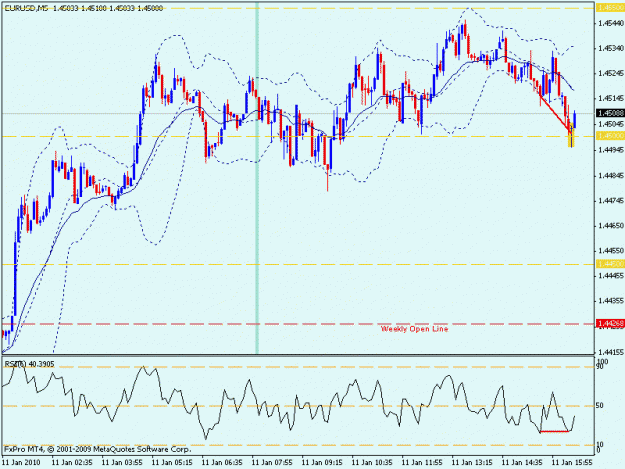Viewport: 625px width, 469px height.
Task: Click the yellow highlighted candle near 1.45000
Action: point(571,135)
